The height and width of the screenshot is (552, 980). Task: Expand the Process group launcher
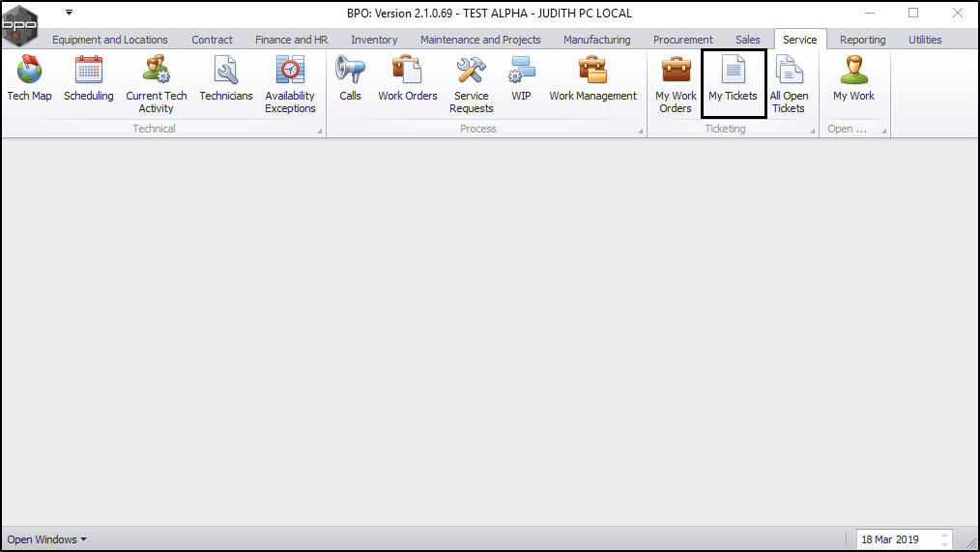click(x=641, y=131)
